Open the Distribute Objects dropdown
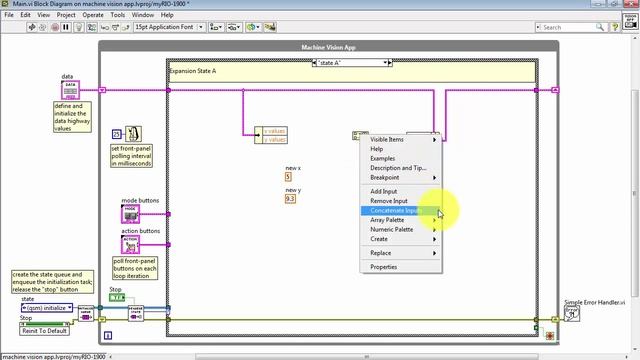The width and height of the screenshot is (640, 360). click(x=234, y=27)
